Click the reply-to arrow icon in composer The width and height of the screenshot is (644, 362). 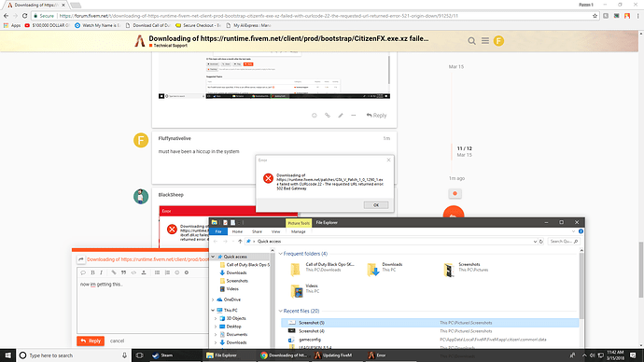[81, 259]
